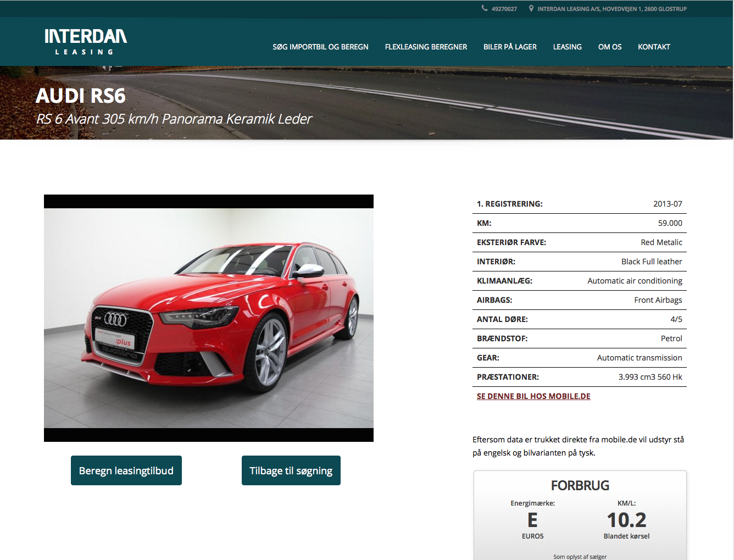Follow Se denne bil hos mobile.de link
734x560 pixels.
533,396
